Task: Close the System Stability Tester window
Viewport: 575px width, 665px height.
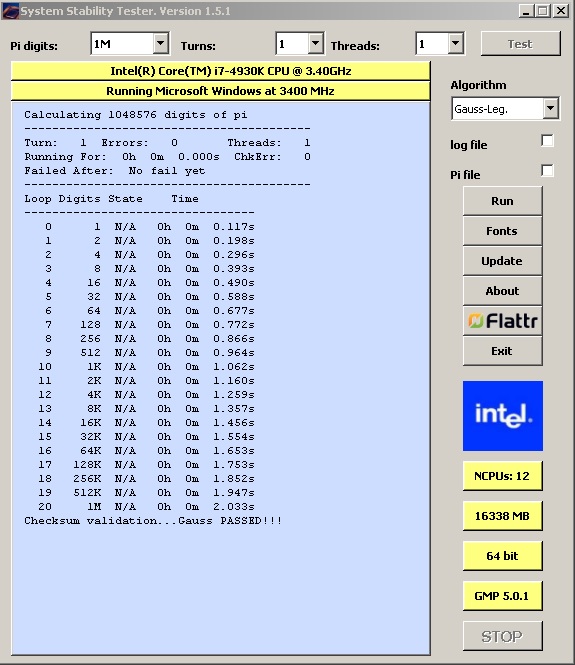Action: 561,11
